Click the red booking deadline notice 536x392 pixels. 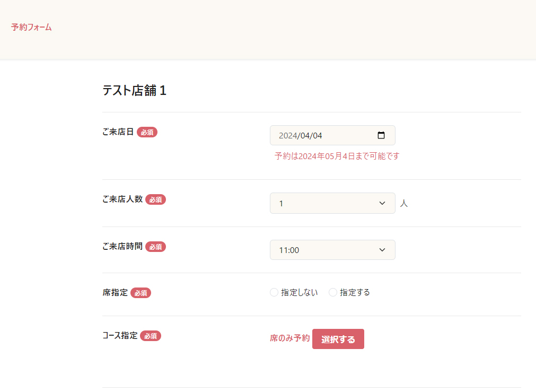pyautogui.click(x=337, y=156)
